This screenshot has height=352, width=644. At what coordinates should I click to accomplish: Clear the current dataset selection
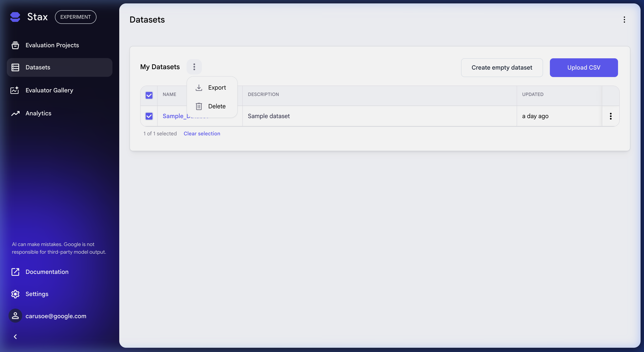[x=202, y=133]
